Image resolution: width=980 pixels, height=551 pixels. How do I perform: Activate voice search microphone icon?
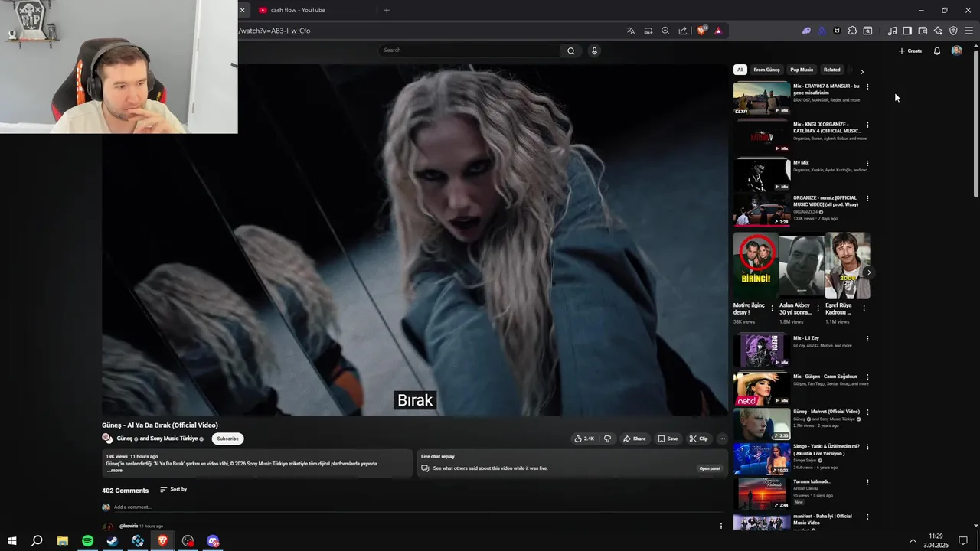(594, 51)
